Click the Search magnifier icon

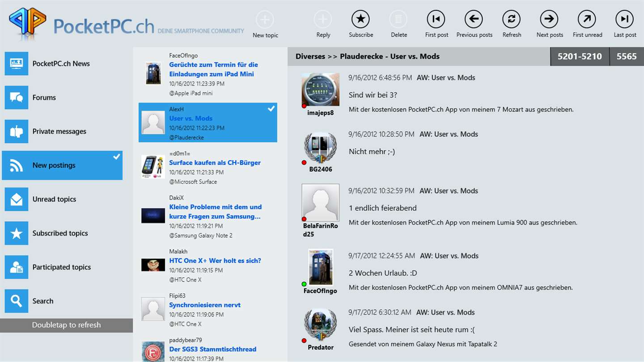pyautogui.click(x=17, y=301)
